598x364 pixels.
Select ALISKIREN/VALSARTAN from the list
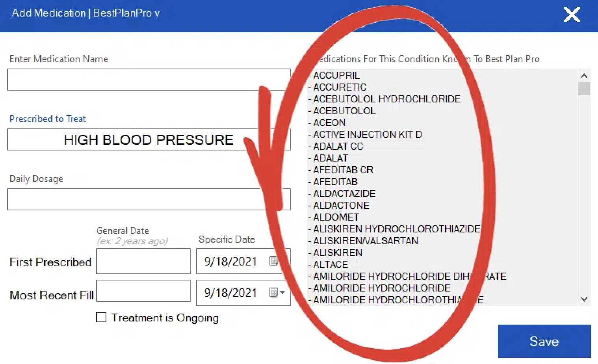pyautogui.click(x=366, y=241)
